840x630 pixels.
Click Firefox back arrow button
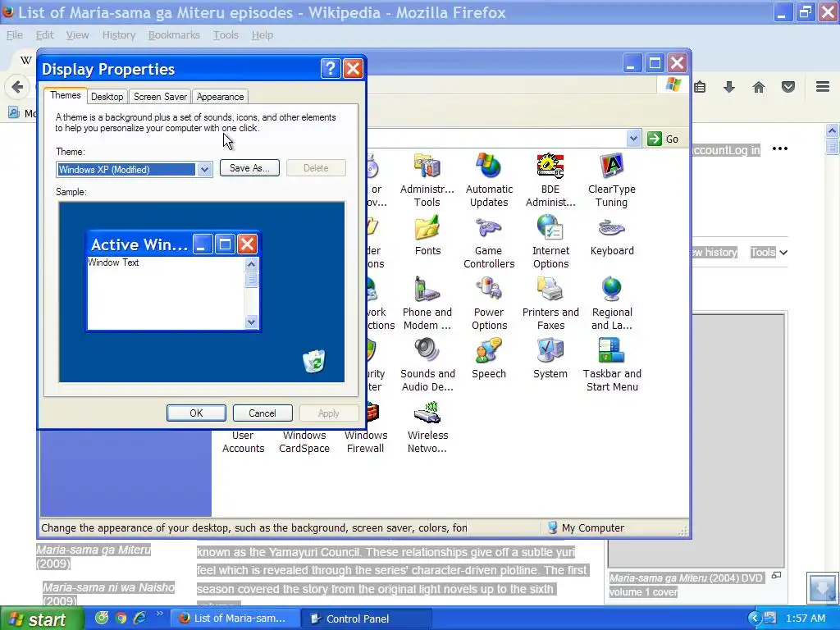click(17, 87)
